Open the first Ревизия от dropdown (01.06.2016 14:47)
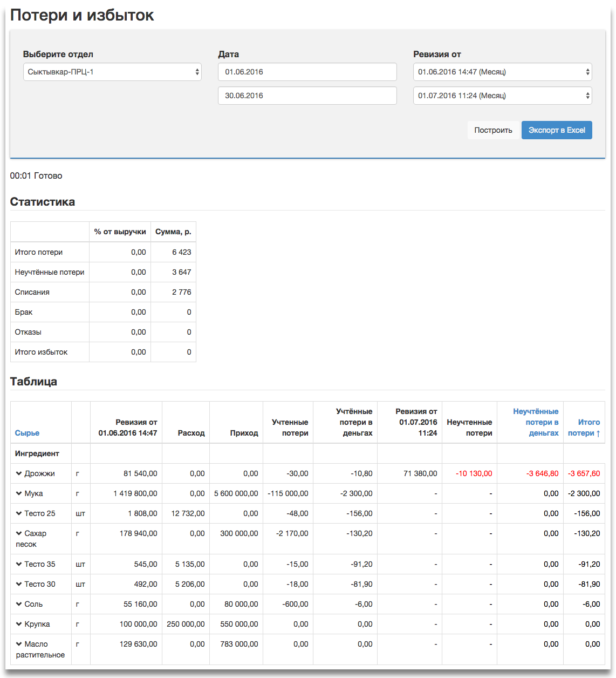Screen dimensions: 616x678 [x=503, y=72]
